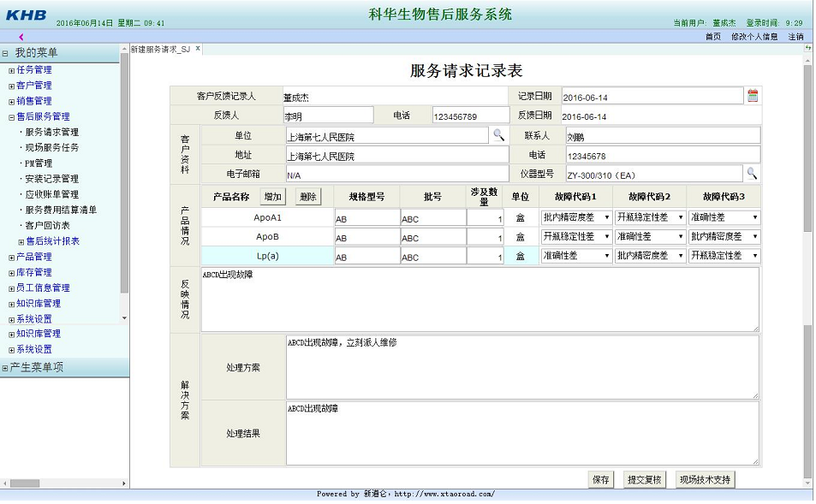
Task: Click the 保存 button
Action: [600, 479]
